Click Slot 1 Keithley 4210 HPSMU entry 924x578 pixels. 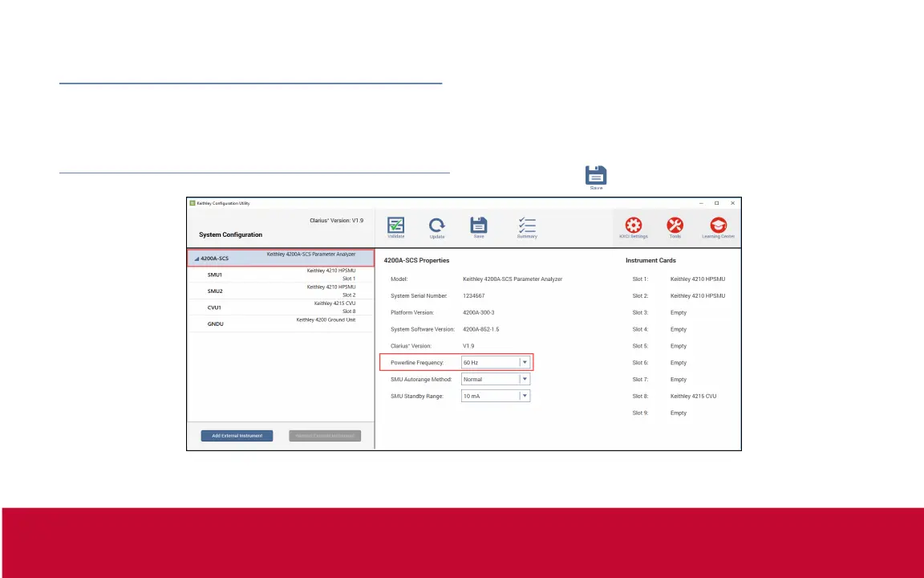698,279
